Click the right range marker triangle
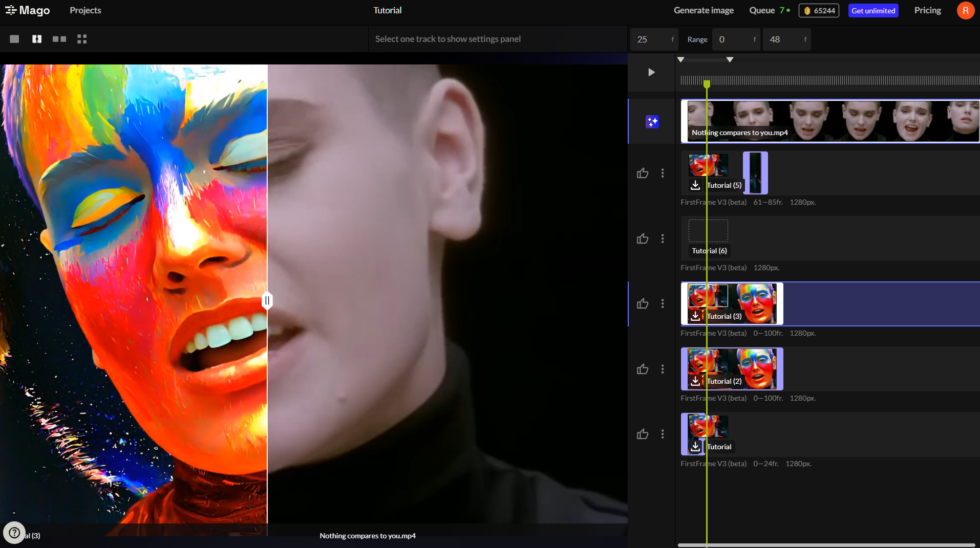This screenshot has height=548, width=980. 730,60
